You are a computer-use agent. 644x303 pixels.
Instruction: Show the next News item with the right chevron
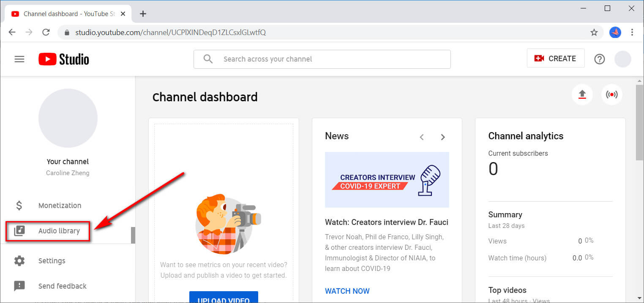[x=443, y=137]
